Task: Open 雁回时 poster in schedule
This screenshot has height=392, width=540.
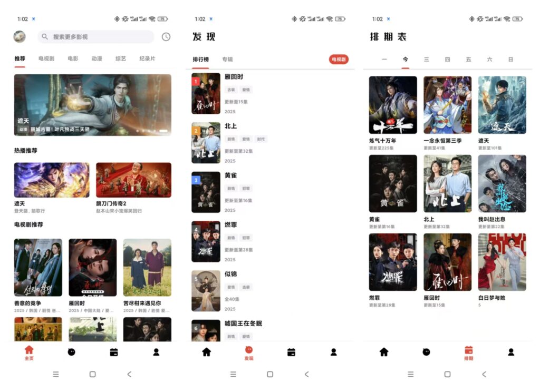Action: pos(447,262)
